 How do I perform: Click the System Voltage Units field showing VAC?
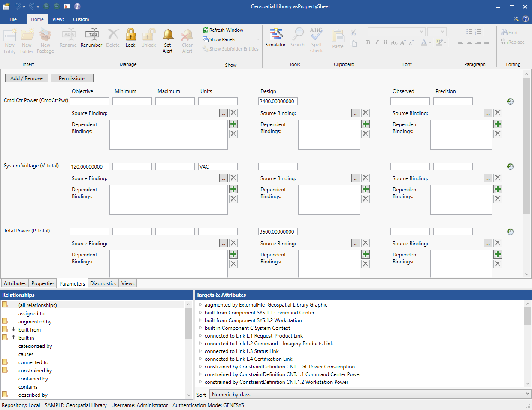[x=218, y=167]
